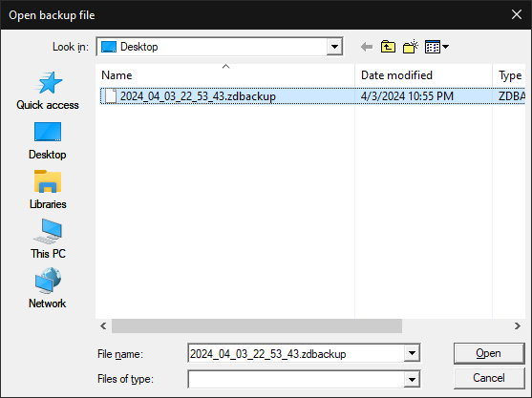Open Libraries in the places bar
The width and height of the screenshot is (532, 398).
48,190
